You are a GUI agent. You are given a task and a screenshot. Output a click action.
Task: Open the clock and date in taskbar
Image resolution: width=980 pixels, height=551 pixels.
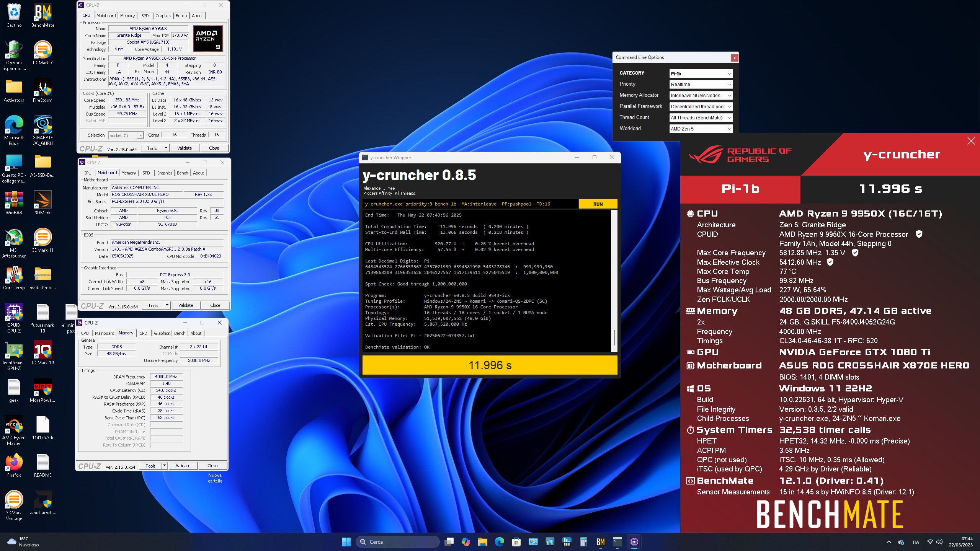(960, 542)
